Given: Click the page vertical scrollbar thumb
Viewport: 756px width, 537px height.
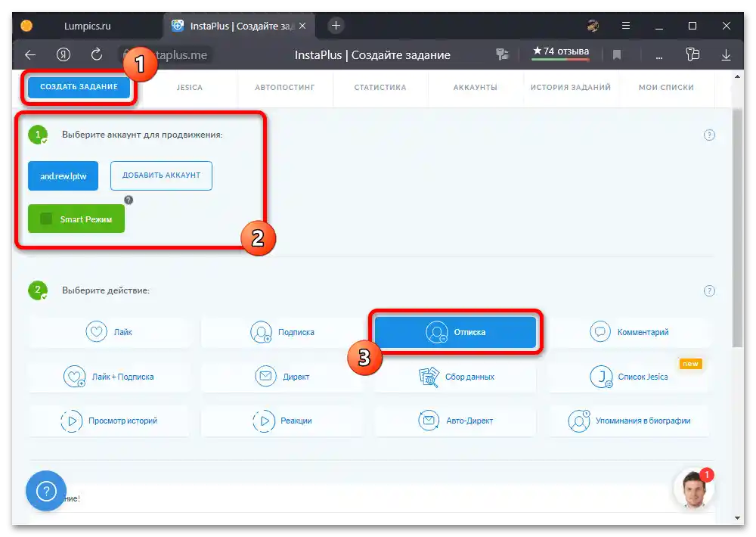Looking at the screenshot, I should 737,227.
